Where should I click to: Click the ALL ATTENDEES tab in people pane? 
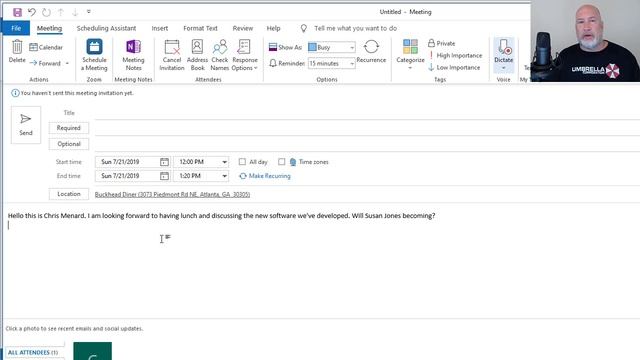pos(33,352)
